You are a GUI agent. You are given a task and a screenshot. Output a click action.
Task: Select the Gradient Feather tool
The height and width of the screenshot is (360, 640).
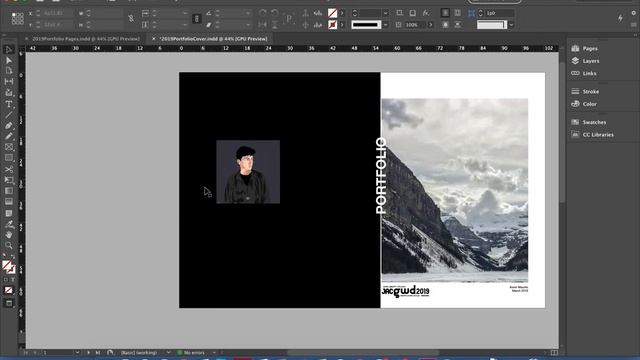9,202
